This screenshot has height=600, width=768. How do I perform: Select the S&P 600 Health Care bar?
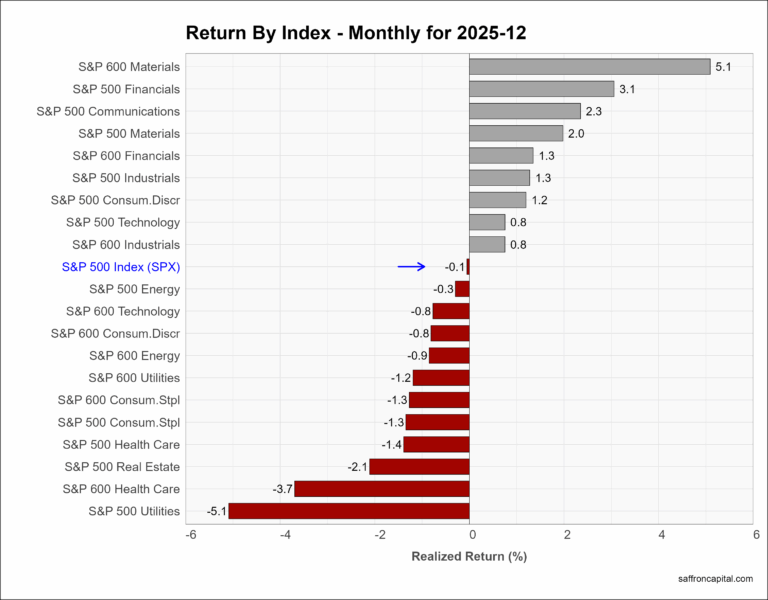pos(382,489)
